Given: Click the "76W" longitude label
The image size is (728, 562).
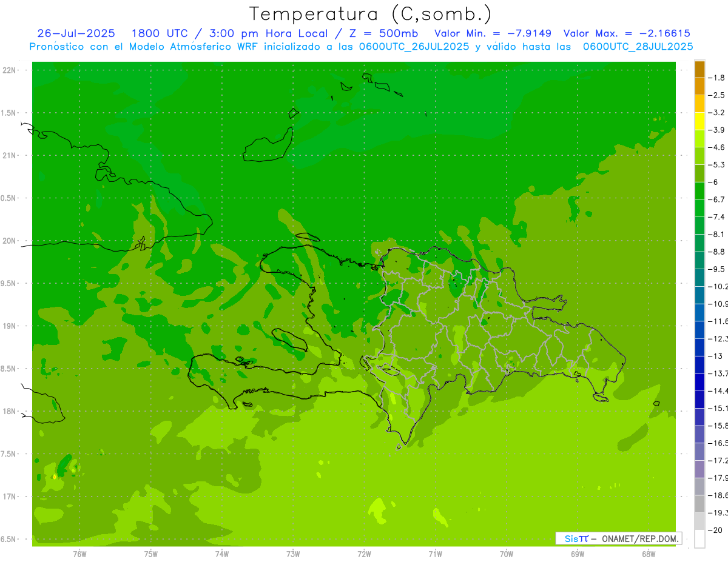Looking at the screenshot, I should [x=79, y=554].
